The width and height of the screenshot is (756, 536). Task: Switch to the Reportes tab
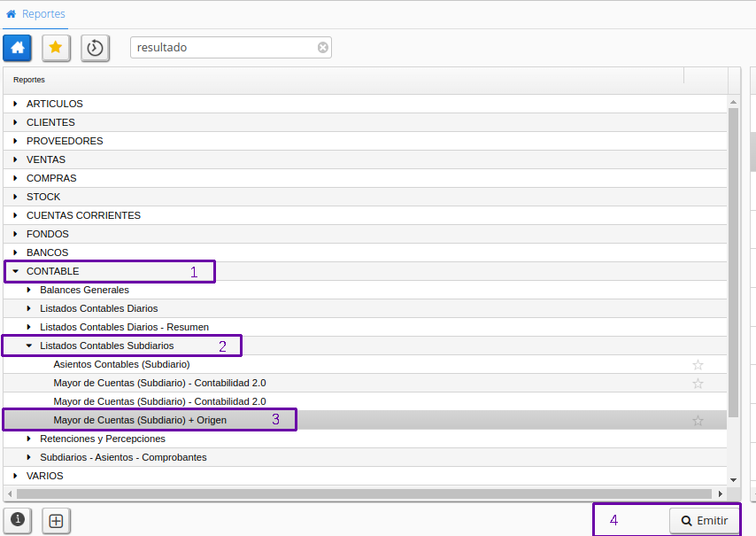coord(35,14)
